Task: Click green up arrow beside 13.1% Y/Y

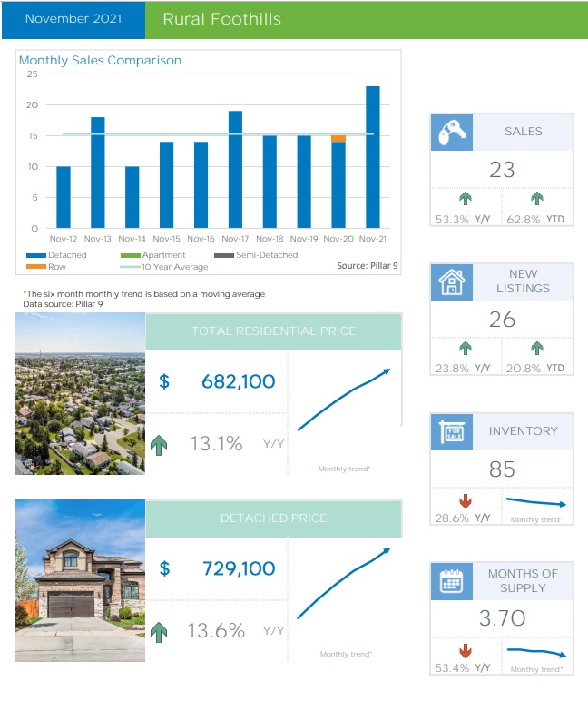Action: click(160, 445)
